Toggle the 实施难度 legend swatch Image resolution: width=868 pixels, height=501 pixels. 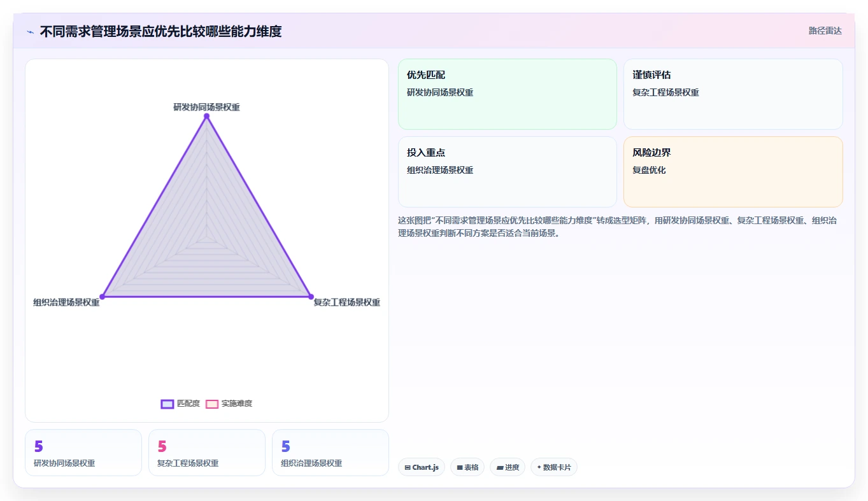tap(212, 404)
